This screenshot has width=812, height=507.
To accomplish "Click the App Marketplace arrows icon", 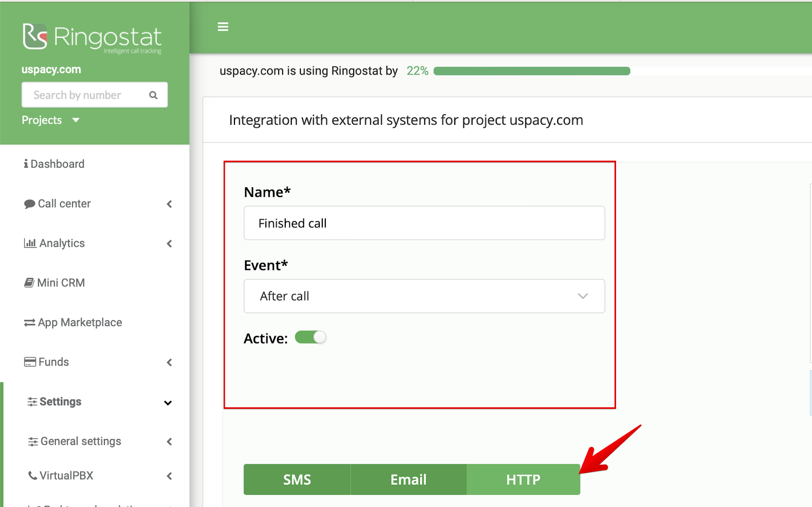I will [29, 323].
